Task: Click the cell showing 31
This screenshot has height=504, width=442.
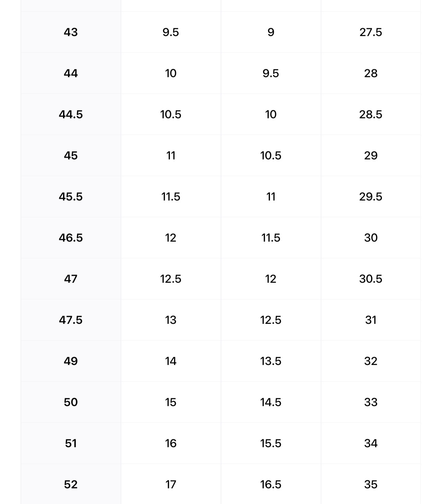Action: [370, 320]
